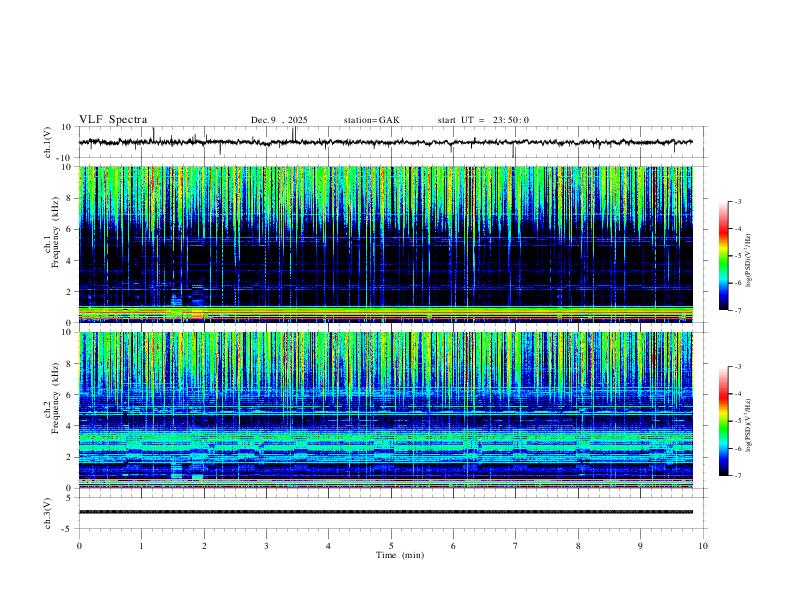Click the "5" tick on the ch.3(V) axis

point(70,498)
